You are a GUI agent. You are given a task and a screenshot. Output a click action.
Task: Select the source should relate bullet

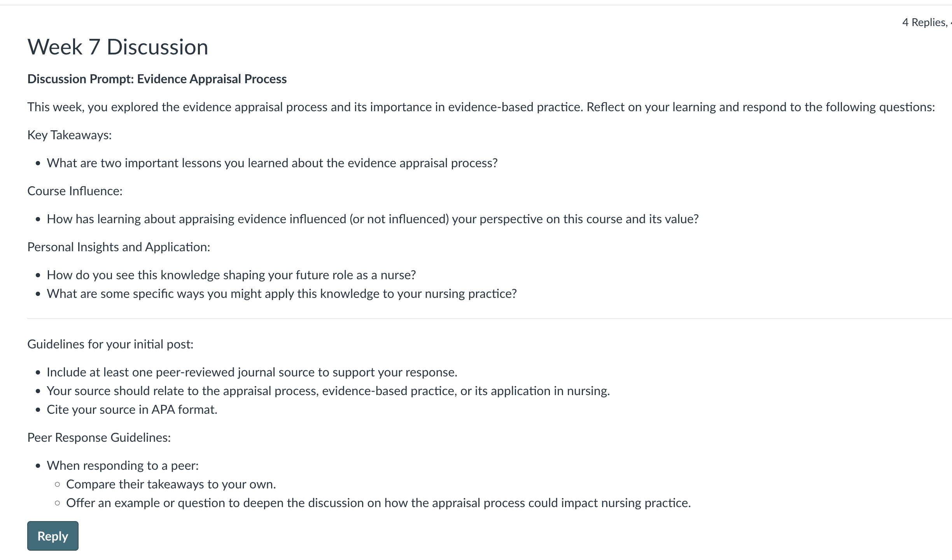pos(328,391)
